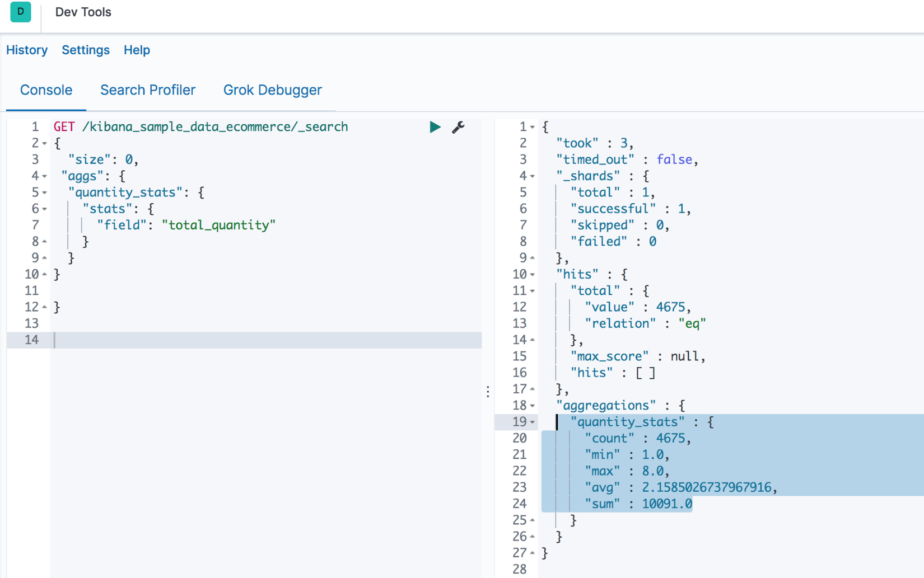The image size is (924, 578).
Task: Fold the "hits" object in response
Action: pyautogui.click(x=532, y=275)
